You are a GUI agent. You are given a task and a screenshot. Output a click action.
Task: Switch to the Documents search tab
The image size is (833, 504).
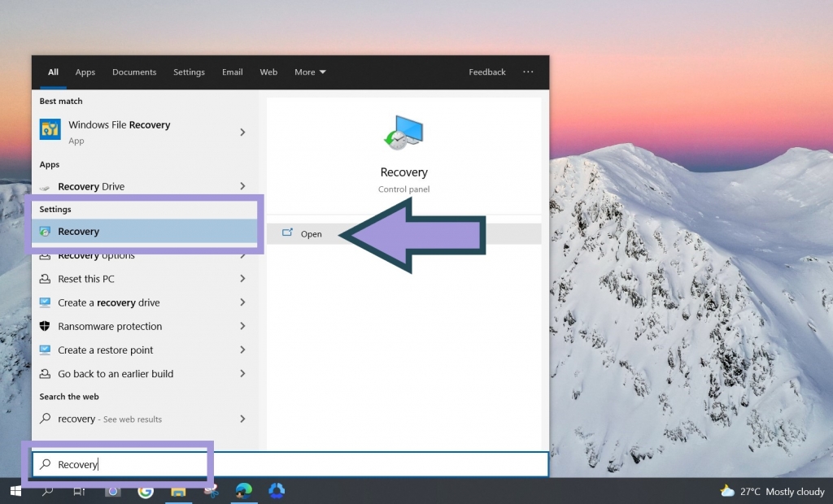click(134, 72)
